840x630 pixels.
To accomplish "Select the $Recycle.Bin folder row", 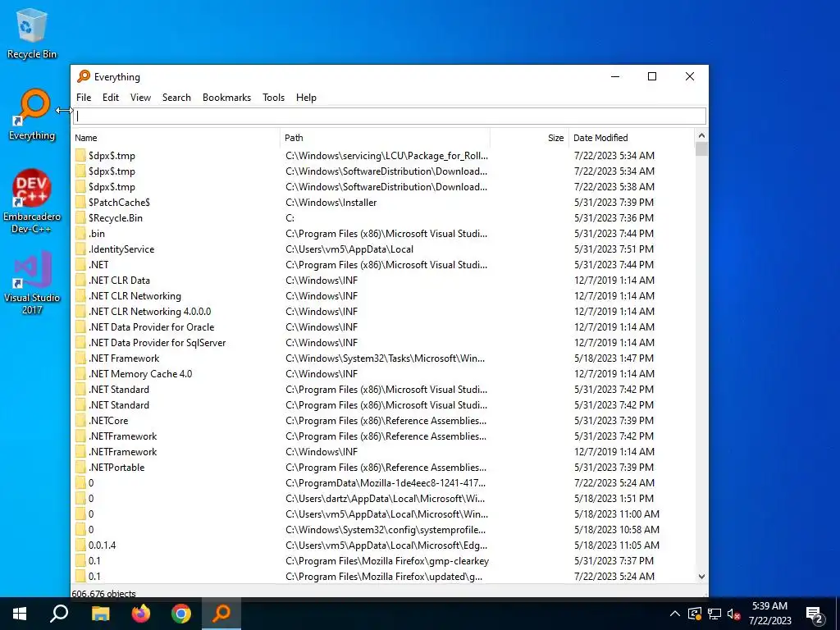I will pos(383,218).
